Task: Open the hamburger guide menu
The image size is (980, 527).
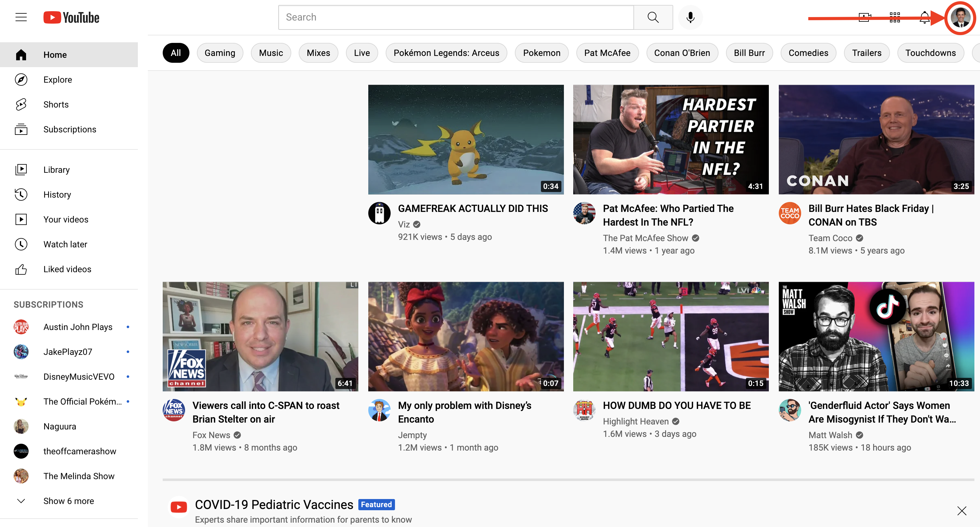Action: [21, 17]
